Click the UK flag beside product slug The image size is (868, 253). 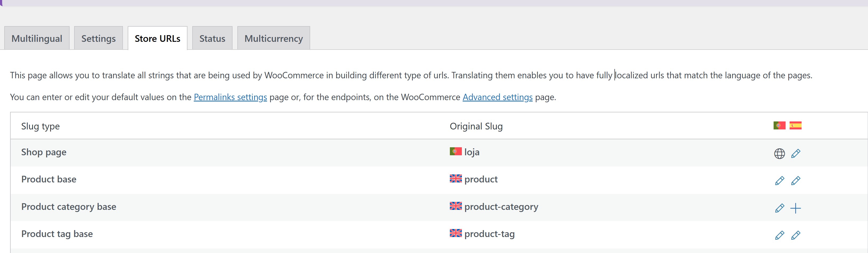(x=455, y=178)
